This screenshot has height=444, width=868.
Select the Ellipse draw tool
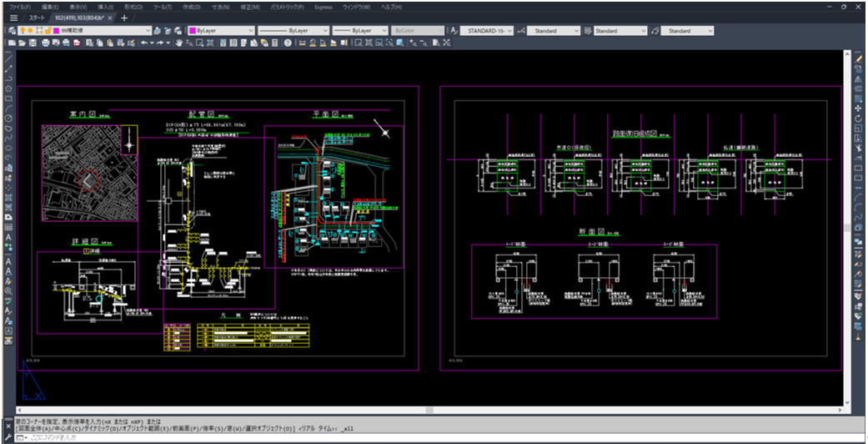click(8, 148)
